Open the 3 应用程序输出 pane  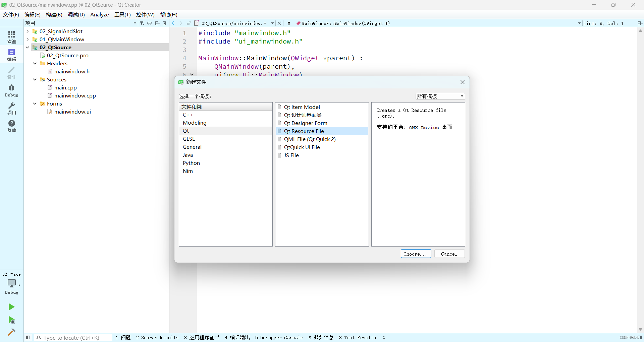click(x=202, y=337)
